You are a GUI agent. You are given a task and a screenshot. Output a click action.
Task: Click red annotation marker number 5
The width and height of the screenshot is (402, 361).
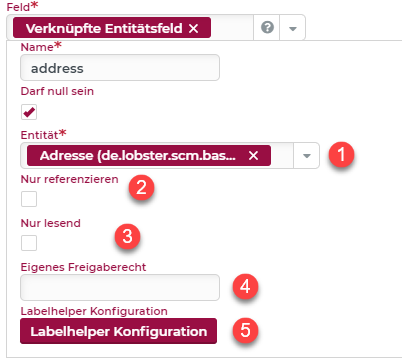pyautogui.click(x=245, y=330)
